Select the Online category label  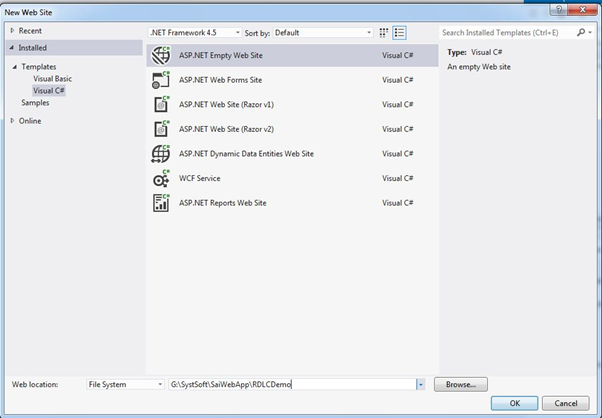click(x=30, y=121)
